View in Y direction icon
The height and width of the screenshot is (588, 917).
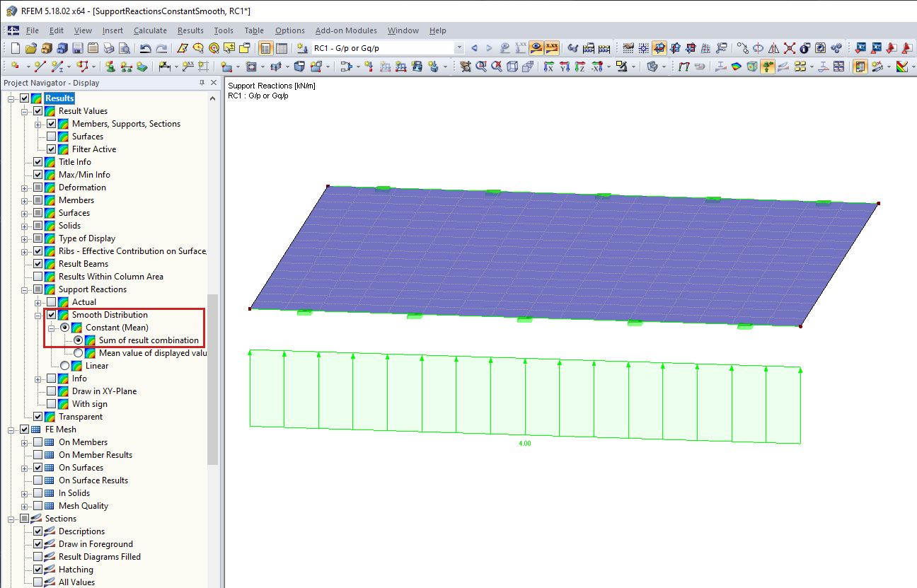tap(565, 67)
